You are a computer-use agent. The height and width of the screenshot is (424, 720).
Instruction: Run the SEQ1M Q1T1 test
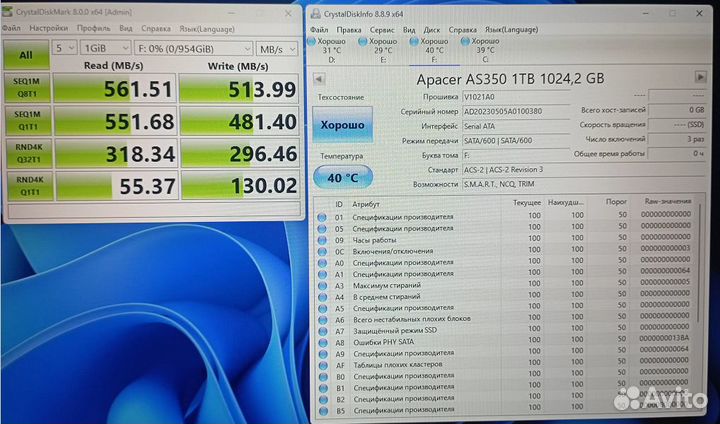tap(28, 120)
